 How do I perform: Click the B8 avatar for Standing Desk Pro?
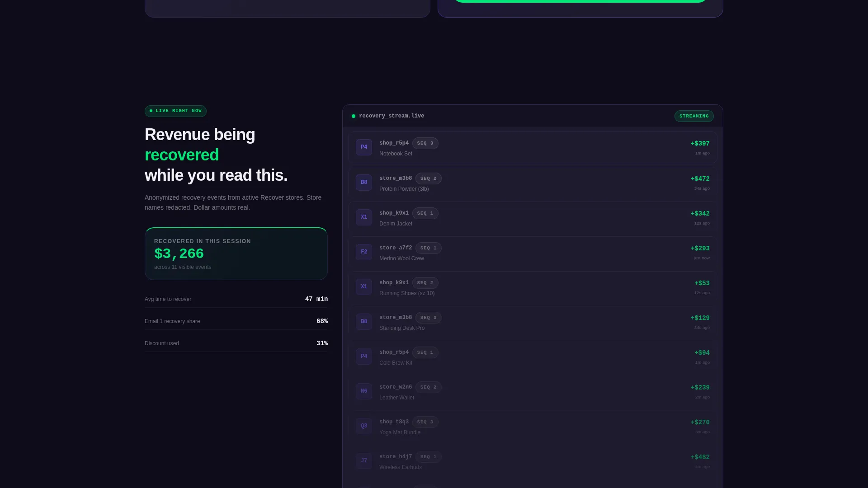tap(364, 322)
